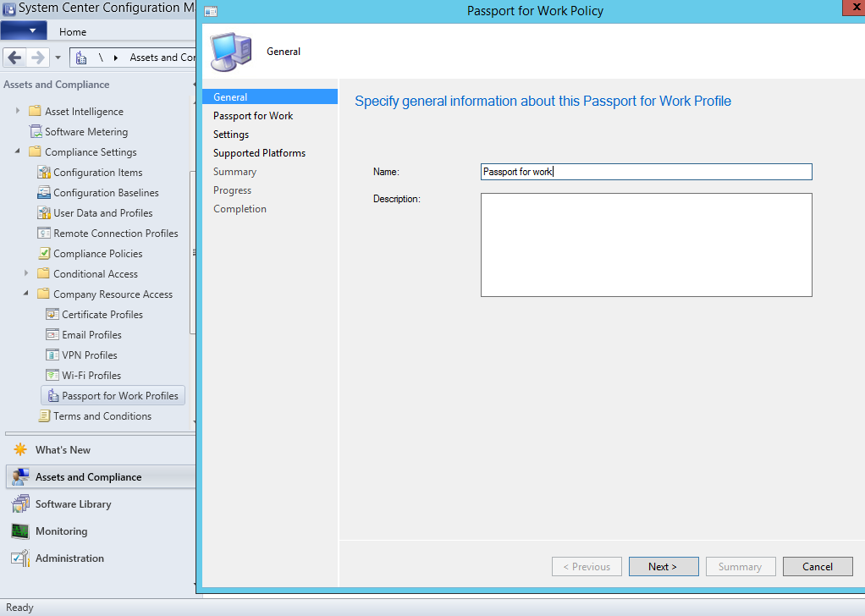865x616 pixels.
Task: Click the What's New star icon
Action: click(19, 449)
